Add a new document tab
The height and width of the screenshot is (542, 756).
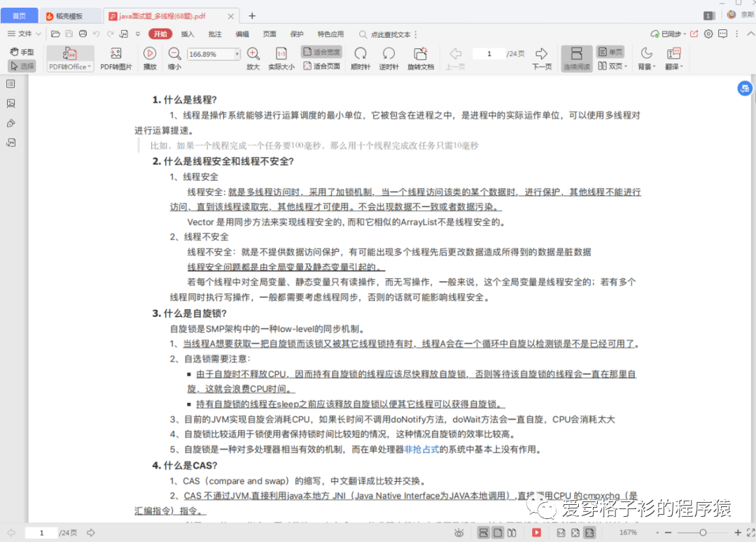pyautogui.click(x=252, y=16)
